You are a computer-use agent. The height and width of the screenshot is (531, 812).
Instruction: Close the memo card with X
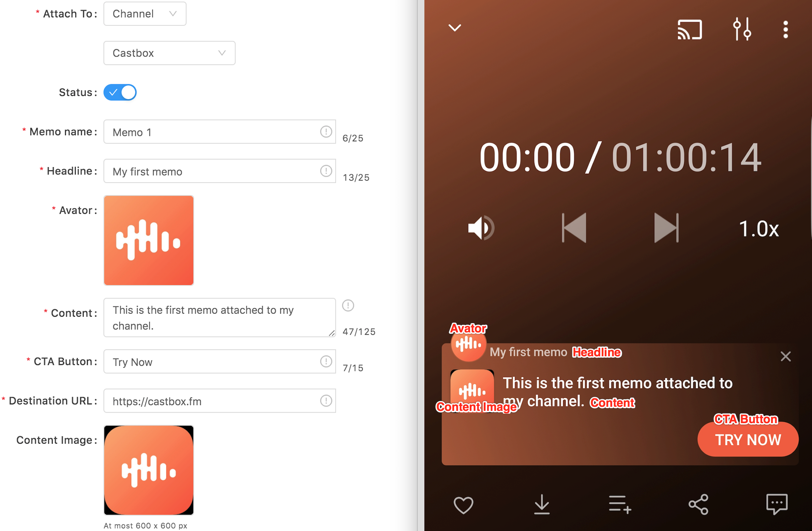(785, 357)
